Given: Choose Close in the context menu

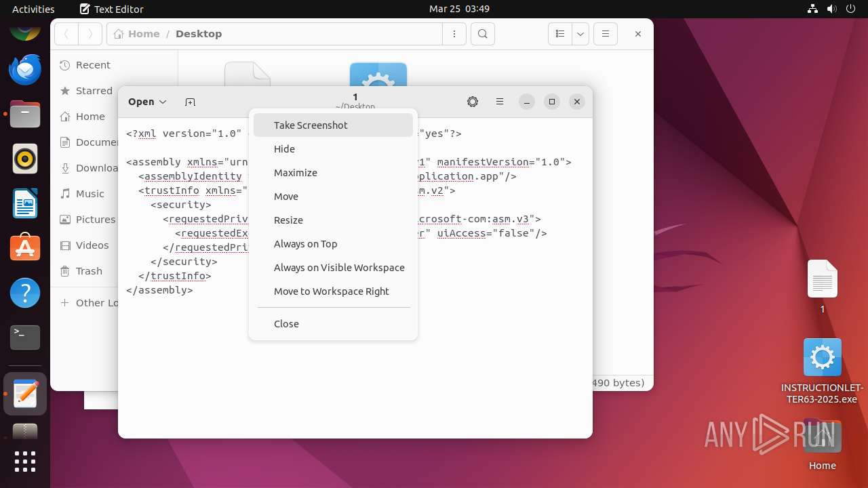Looking at the screenshot, I should pyautogui.click(x=333, y=324).
